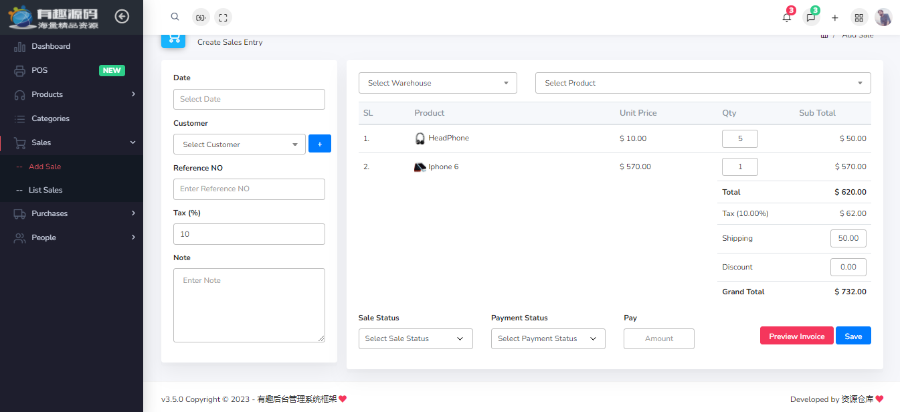
Task: Click the $ 570.00 unit price cell
Action: pos(635,167)
